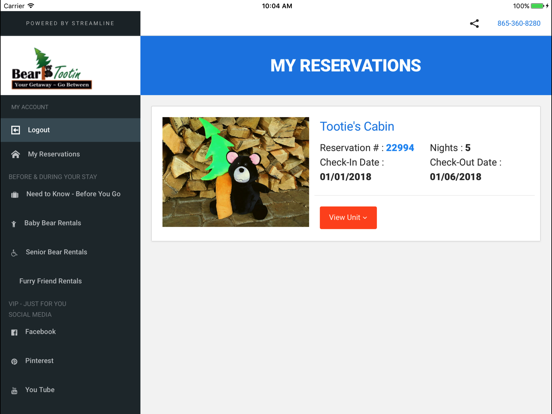Click the My Reservations house icon
Image resolution: width=552 pixels, height=414 pixels.
coord(15,155)
